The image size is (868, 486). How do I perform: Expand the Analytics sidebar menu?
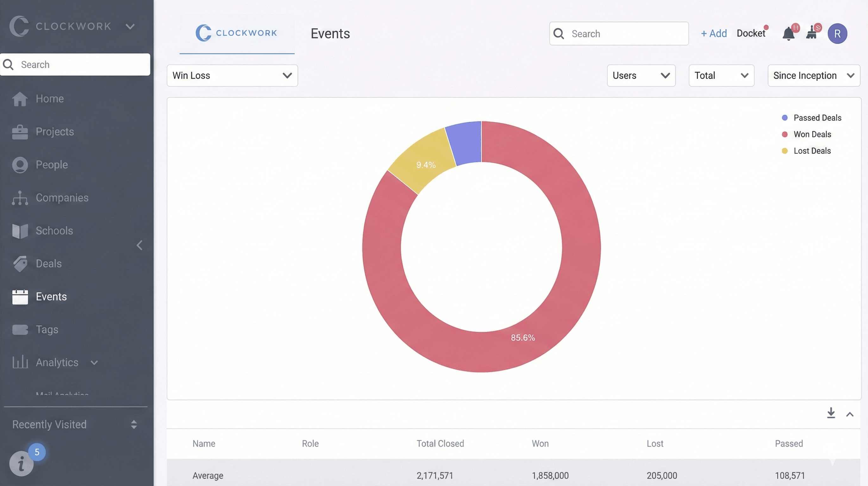57,362
